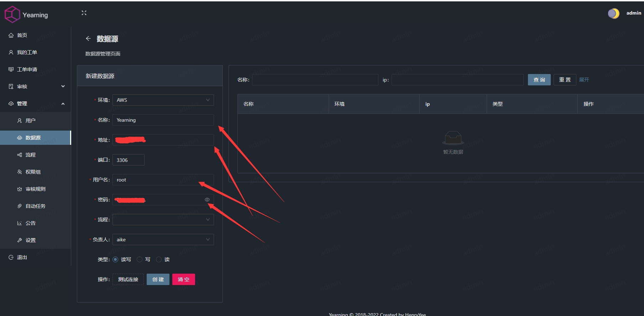Open 自动任务 in the sidebar

[x=36, y=206]
